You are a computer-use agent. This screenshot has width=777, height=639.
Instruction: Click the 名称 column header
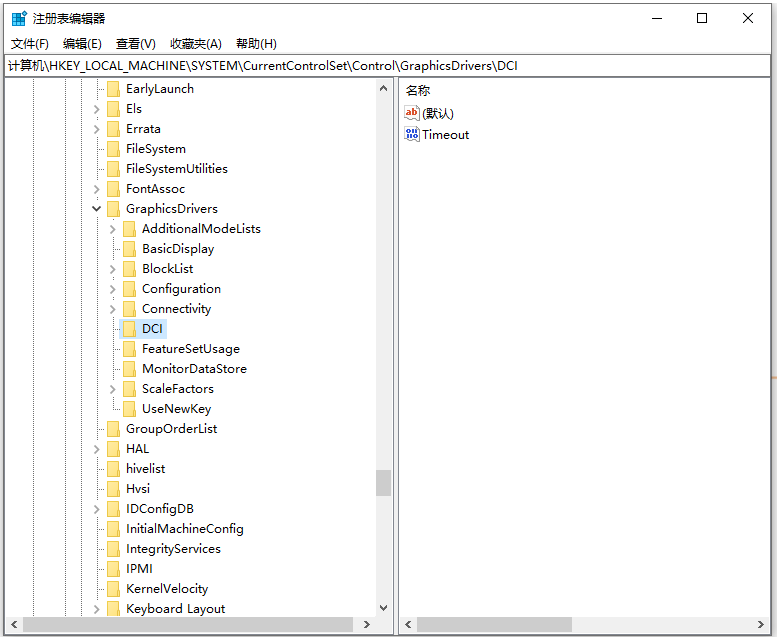click(418, 91)
